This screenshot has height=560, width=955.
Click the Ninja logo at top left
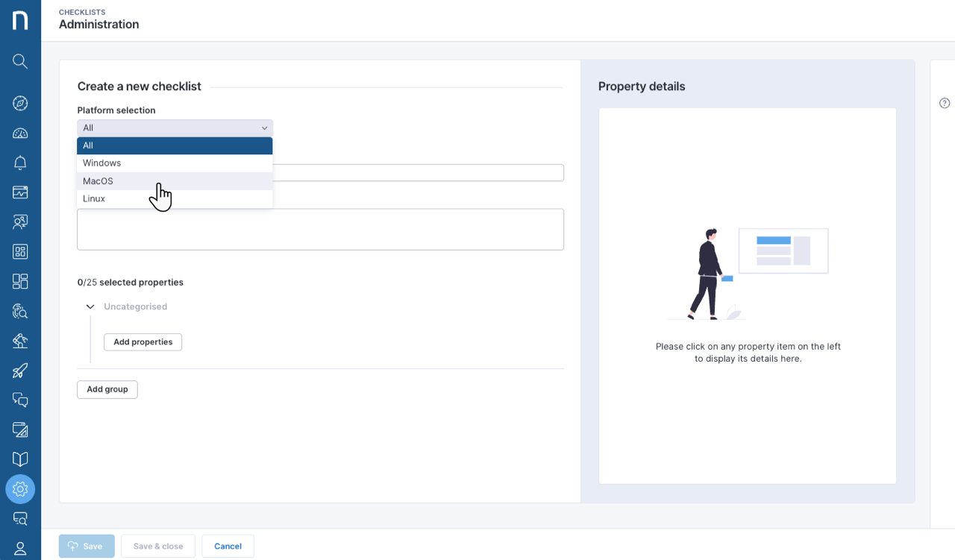(20, 20)
